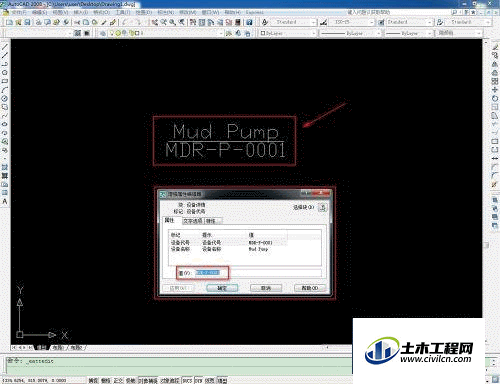Toggle 极轴 polar tracking in status bar

pyautogui.click(x=130, y=380)
